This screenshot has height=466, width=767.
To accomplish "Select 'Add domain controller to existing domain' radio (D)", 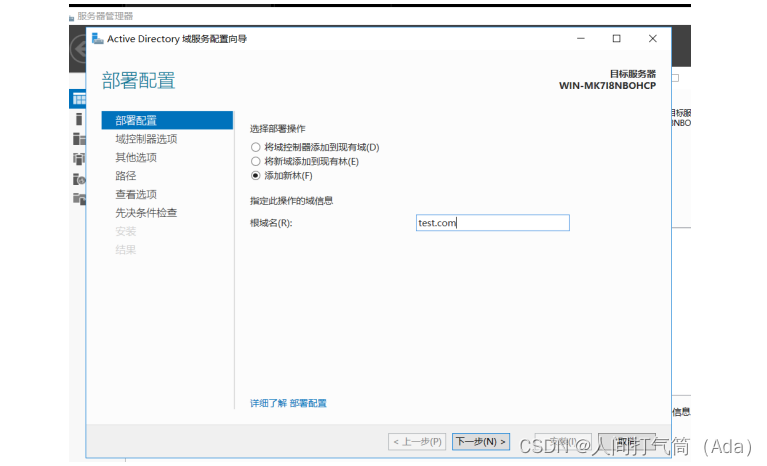I will coord(256,147).
